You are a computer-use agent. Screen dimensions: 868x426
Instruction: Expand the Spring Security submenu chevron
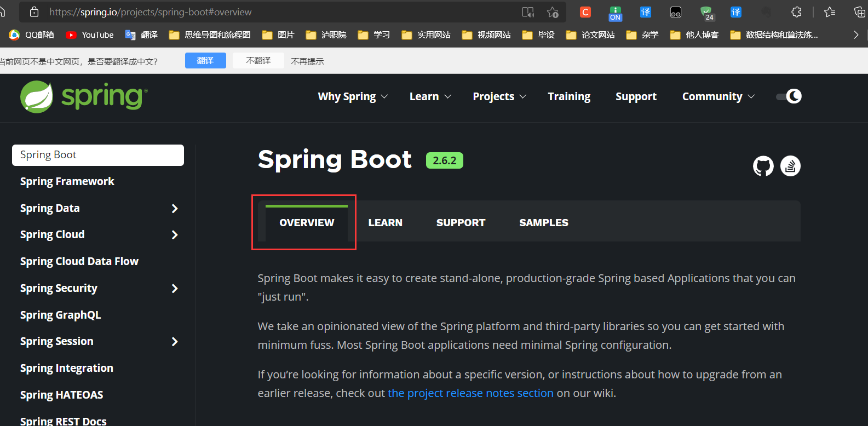pos(175,289)
